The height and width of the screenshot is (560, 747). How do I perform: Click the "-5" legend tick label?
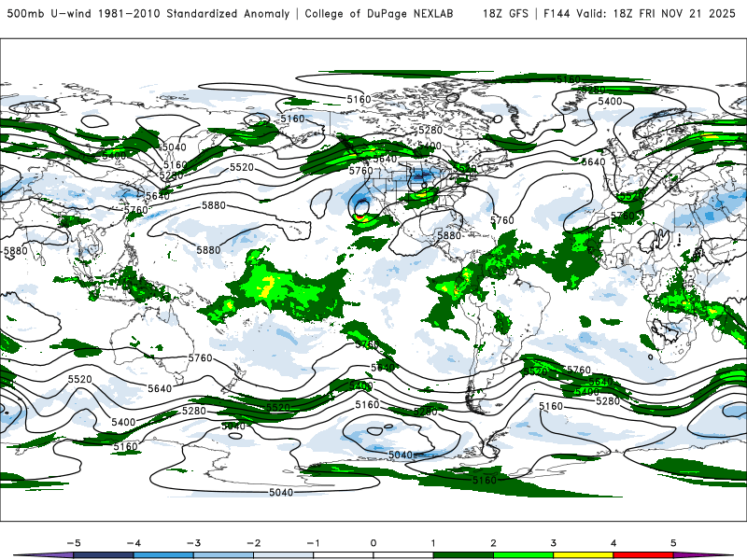click(x=74, y=543)
